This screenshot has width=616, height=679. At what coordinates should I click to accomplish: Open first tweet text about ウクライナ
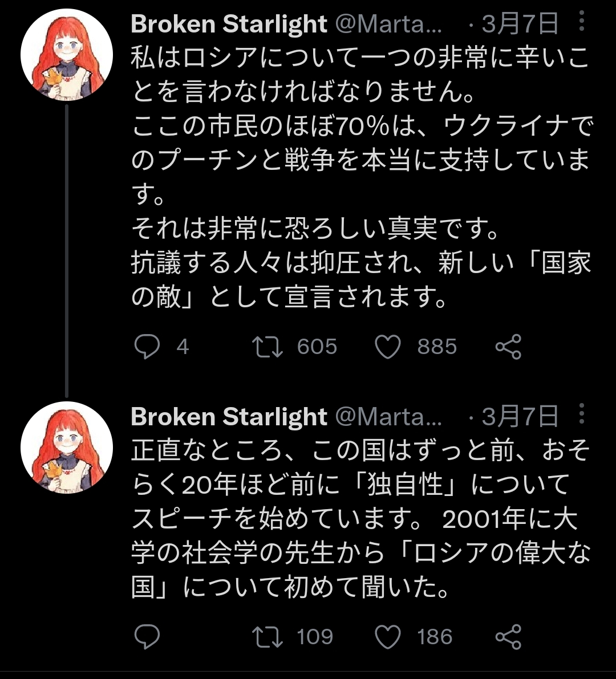point(361,177)
